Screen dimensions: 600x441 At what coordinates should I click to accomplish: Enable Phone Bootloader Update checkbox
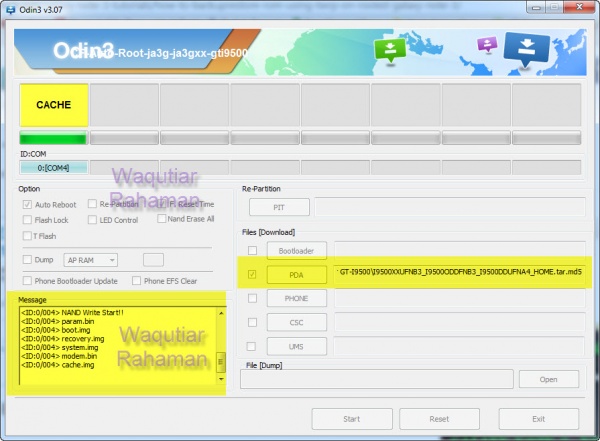coord(27,281)
